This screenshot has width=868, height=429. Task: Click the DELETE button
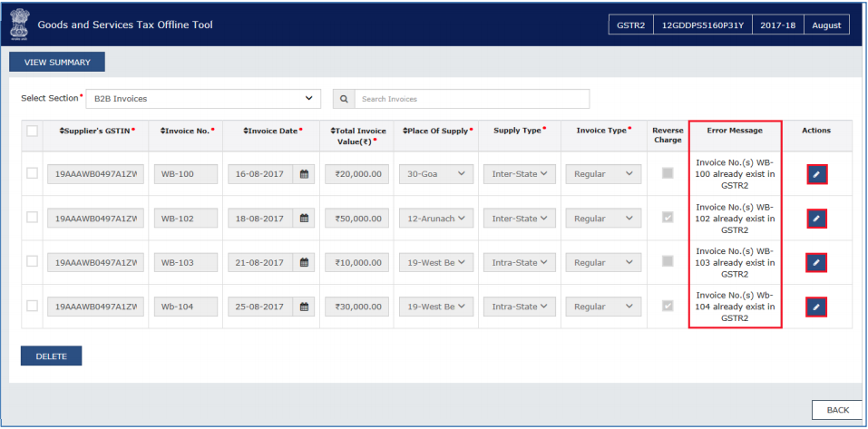pos(52,356)
